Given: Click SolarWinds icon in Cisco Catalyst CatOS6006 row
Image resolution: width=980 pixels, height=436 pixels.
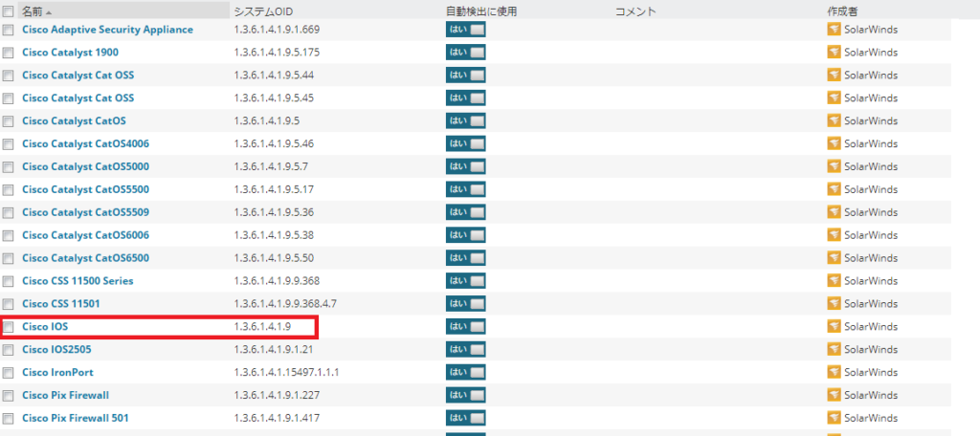Looking at the screenshot, I should (x=834, y=235).
